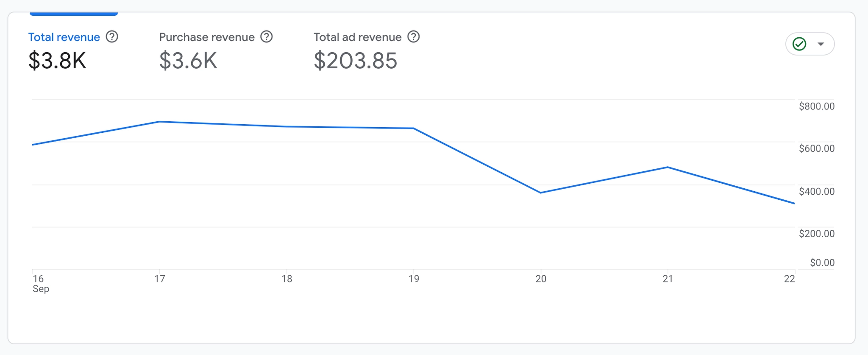Click the line peak at Sep 17
The image size is (868, 355).
[x=159, y=122]
